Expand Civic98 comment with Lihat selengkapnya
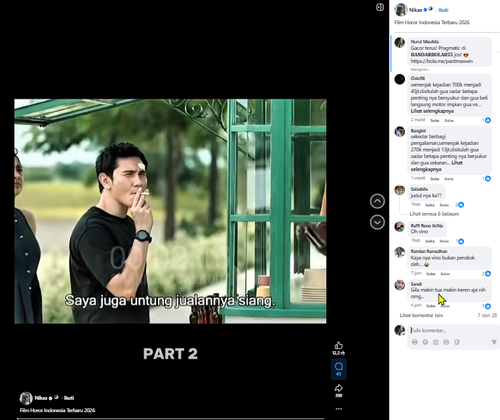 click(x=432, y=111)
